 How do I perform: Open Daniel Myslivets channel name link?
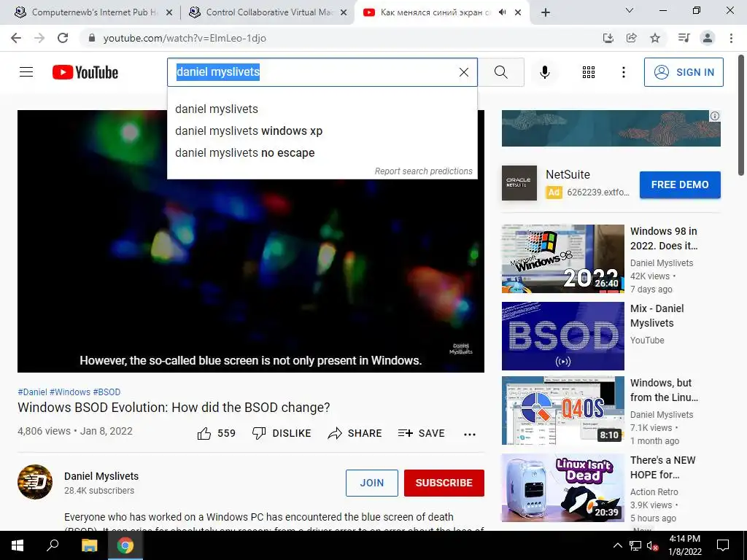coord(101,476)
